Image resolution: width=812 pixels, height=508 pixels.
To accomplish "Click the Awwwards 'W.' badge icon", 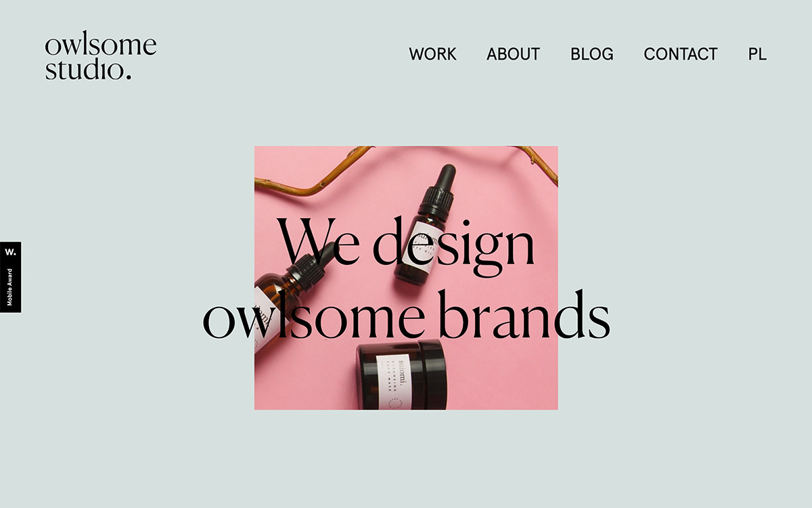I will 10,252.
